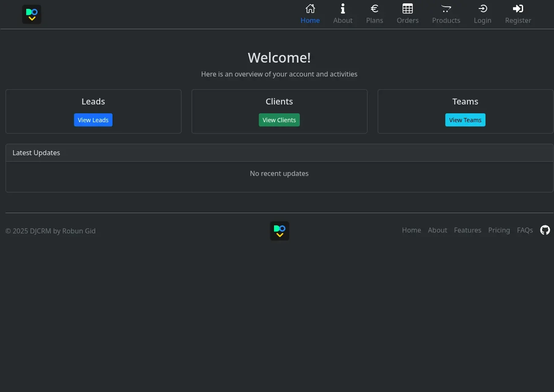Click the Clients card heading
554x392 pixels.
tap(279, 101)
